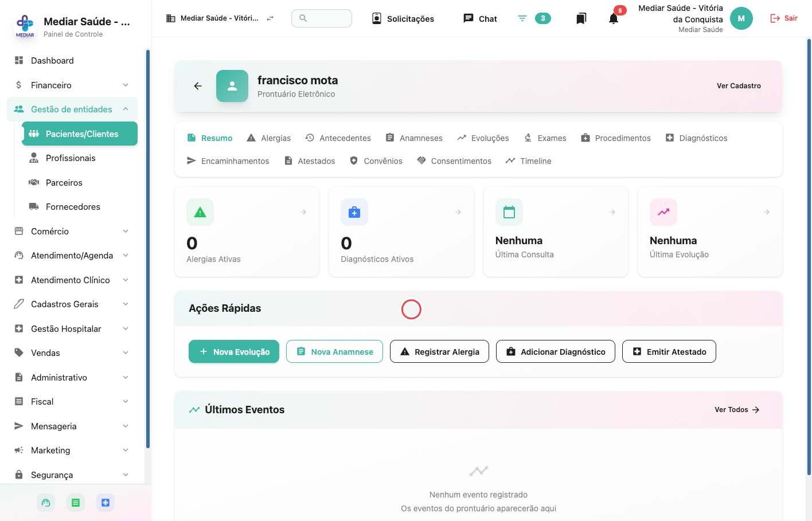Screen dimensions: 812x521
Task: Open the Ver Cadastro link
Action: (x=739, y=86)
